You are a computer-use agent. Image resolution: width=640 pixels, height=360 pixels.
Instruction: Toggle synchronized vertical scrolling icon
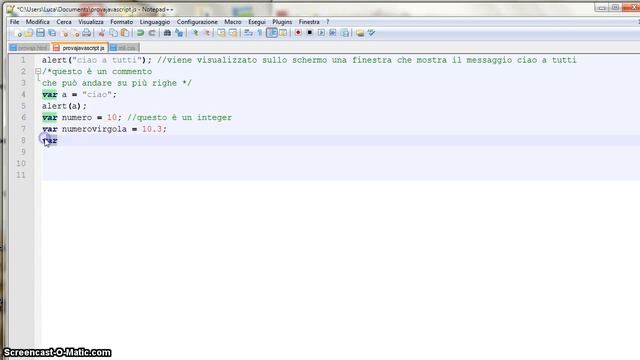click(x=221, y=33)
